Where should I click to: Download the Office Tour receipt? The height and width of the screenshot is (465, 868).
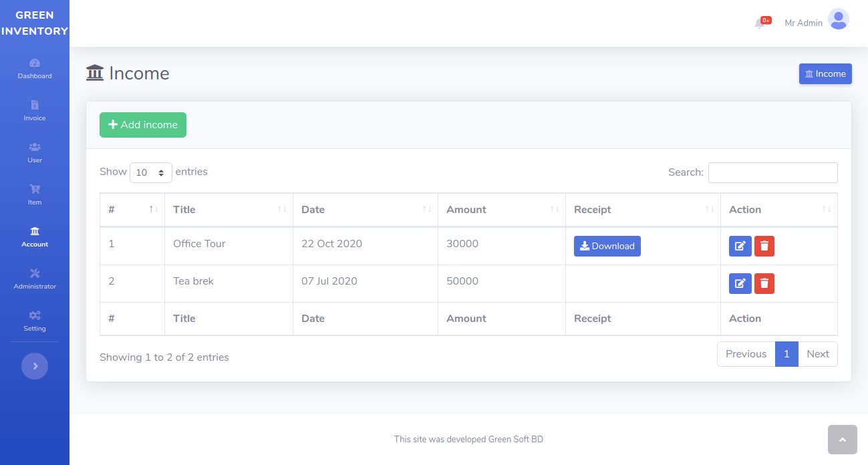click(607, 246)
